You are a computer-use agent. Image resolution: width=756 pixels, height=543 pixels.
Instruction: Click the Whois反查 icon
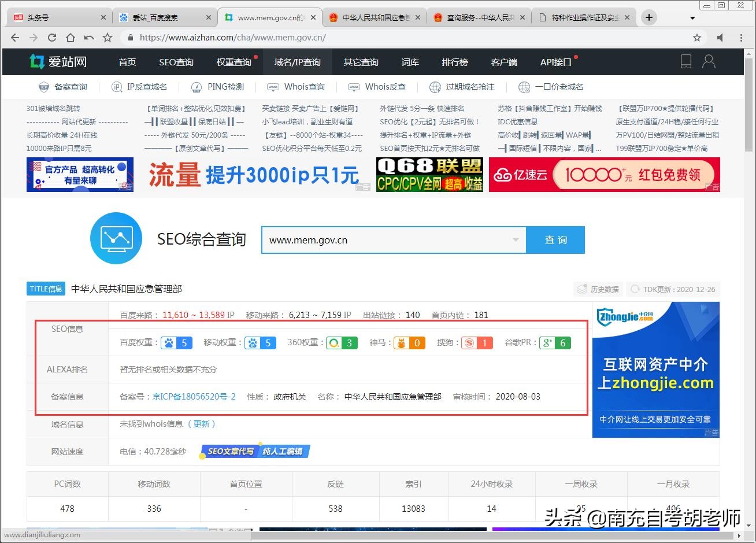click(354, 87)
